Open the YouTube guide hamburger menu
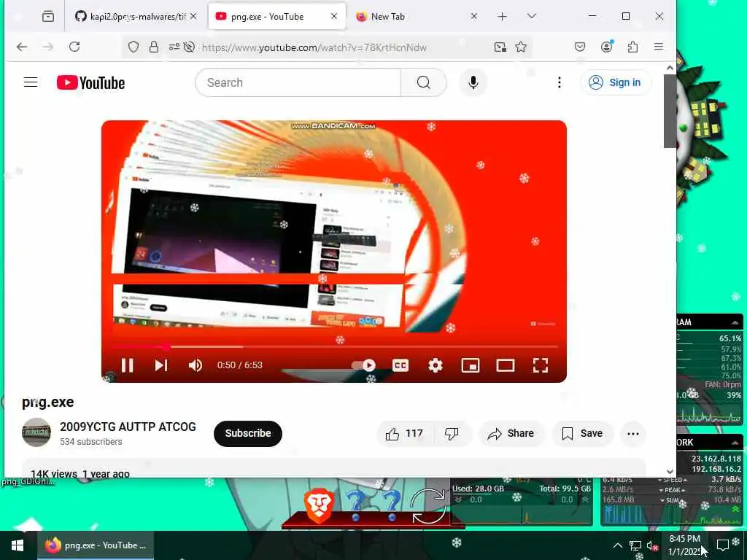747x560 pixels. click(x=31, y=82)
